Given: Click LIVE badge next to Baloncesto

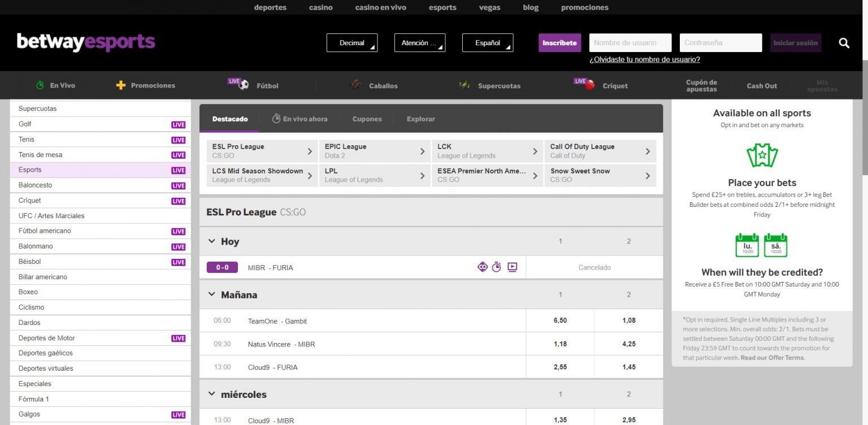Looking at the screenshot, I should tap(179, 185).
